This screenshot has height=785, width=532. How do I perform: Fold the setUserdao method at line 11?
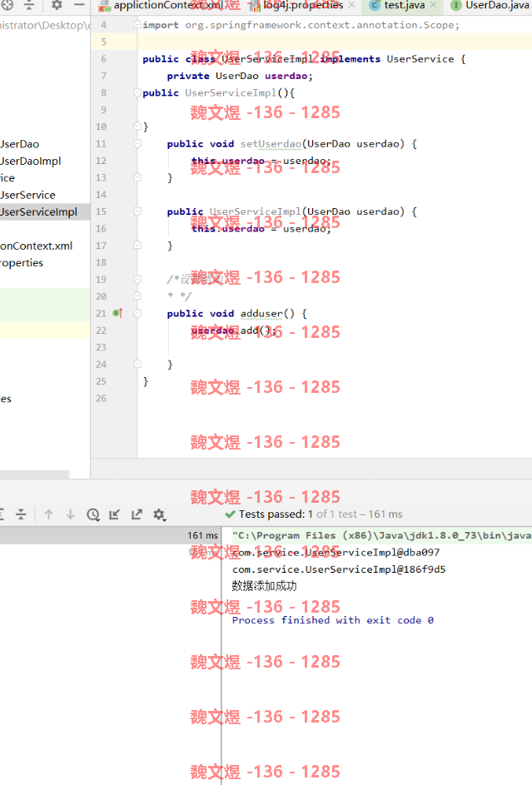tap(137, 144)
